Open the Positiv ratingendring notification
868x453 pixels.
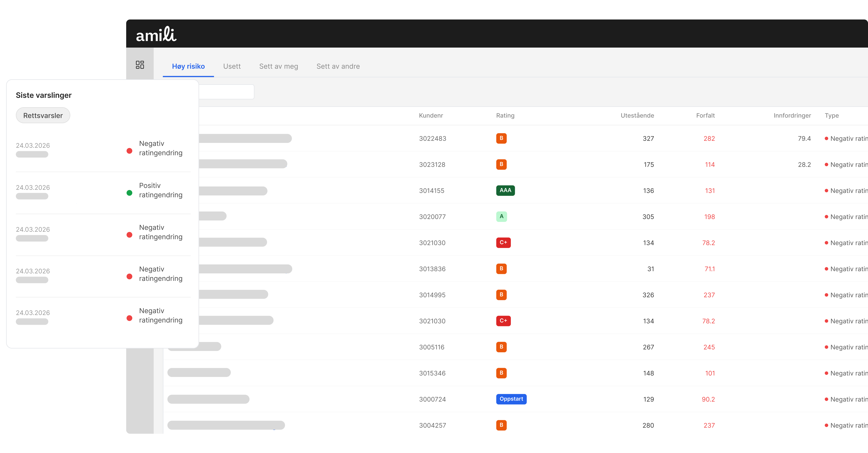160,190
